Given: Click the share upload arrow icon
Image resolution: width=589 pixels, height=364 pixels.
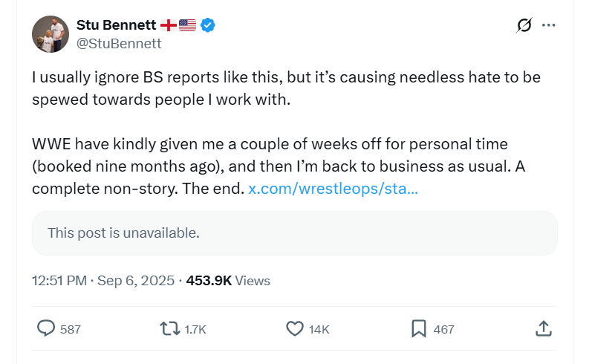Looking at the screenshot, I should coord(543,328).
